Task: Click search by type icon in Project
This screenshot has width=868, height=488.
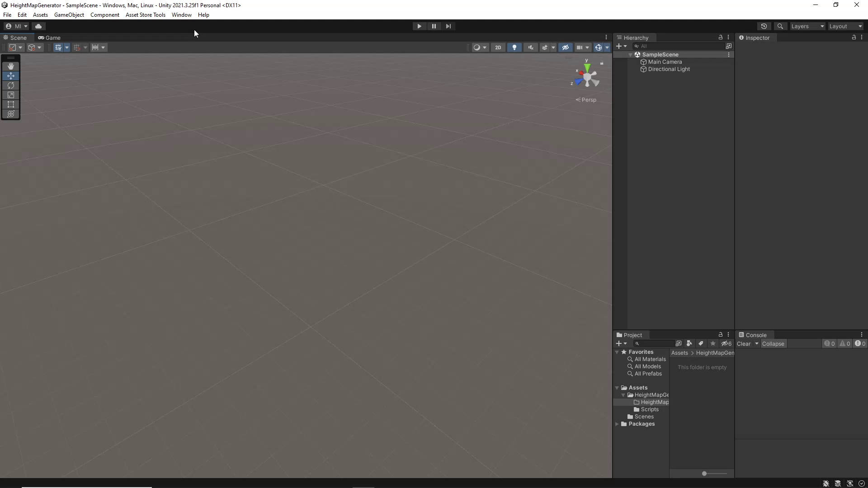Action: coord(689,343)
